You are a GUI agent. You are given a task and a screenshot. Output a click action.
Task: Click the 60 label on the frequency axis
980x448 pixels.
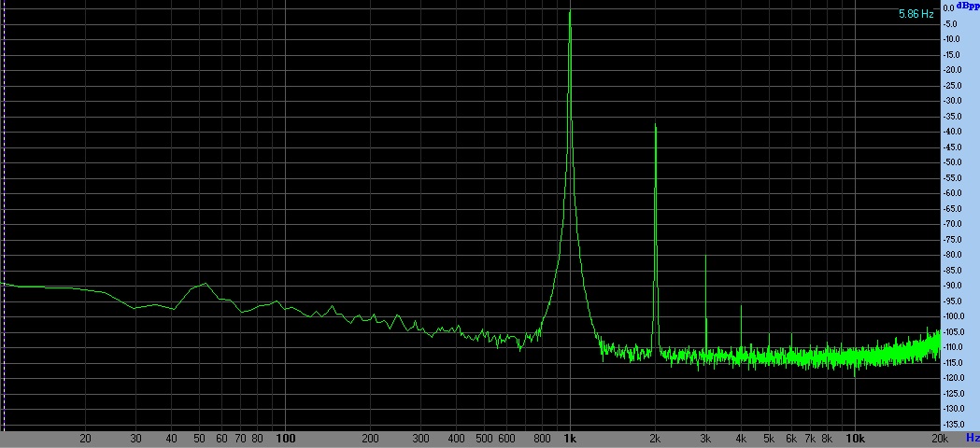[x=221, y=438]
